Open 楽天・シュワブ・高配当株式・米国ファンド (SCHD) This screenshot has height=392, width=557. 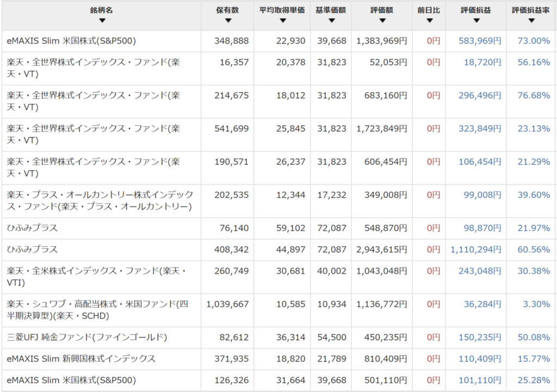[x=100, y=310]
